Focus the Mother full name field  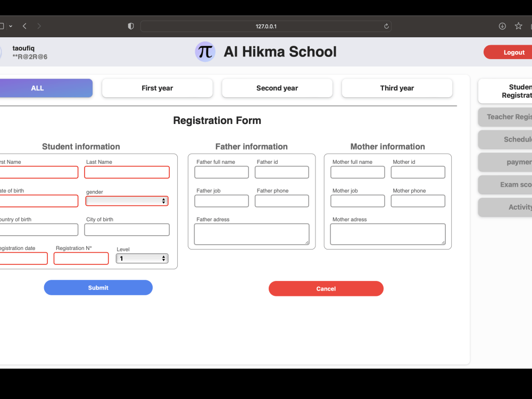click(x=358, y=172)
